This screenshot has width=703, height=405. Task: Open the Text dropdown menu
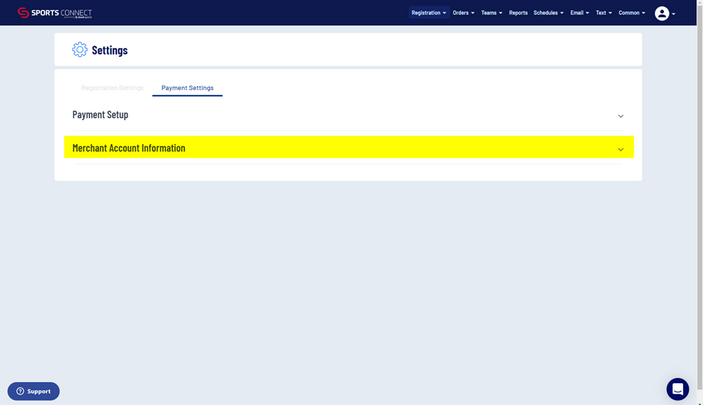point(604,13)
